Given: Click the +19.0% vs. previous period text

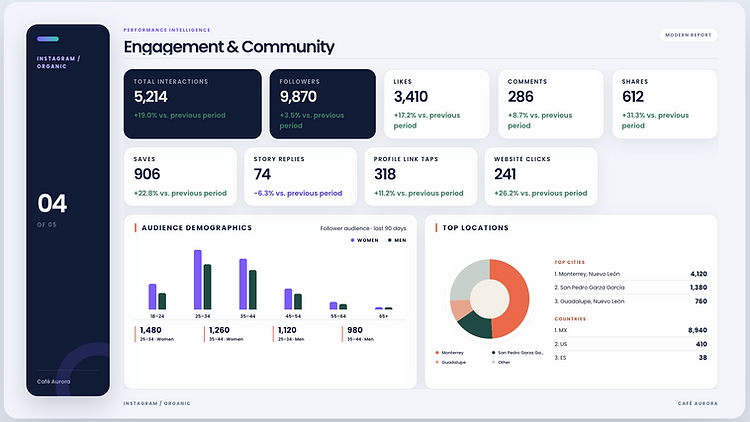Looking at the screenshot, I should tap(180, 115).
